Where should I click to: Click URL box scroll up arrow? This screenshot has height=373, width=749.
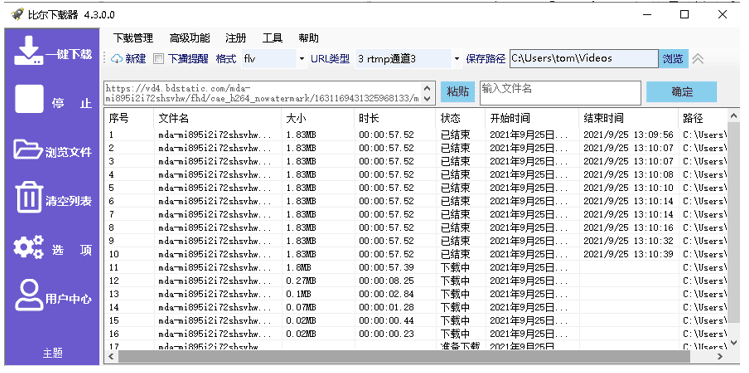[x=427, y=88]
